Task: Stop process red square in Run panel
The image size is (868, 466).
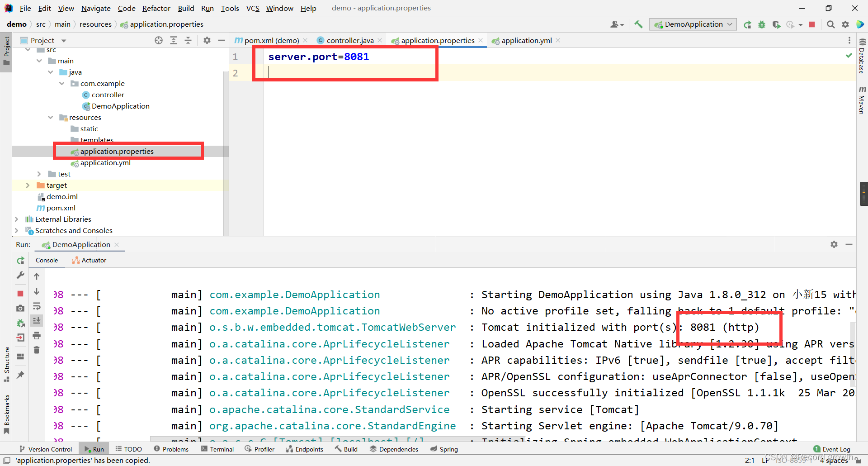Action: [20, 294]
